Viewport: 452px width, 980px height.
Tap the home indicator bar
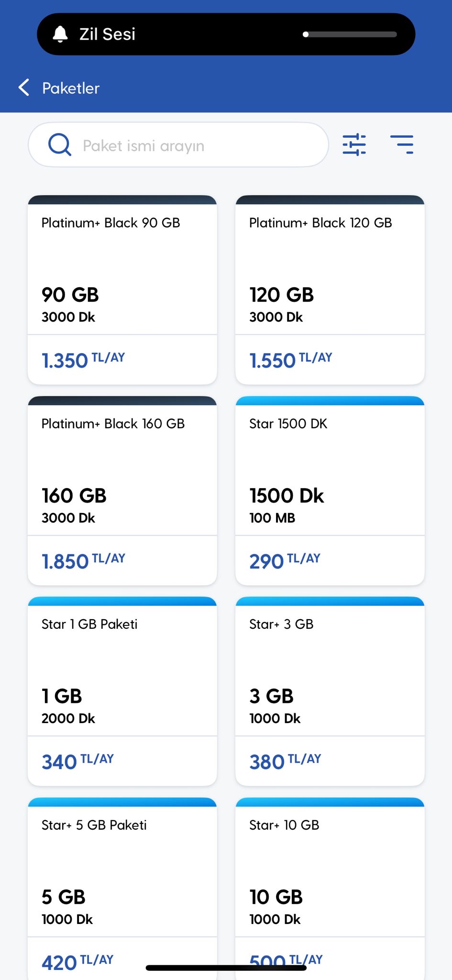[226, 968]
